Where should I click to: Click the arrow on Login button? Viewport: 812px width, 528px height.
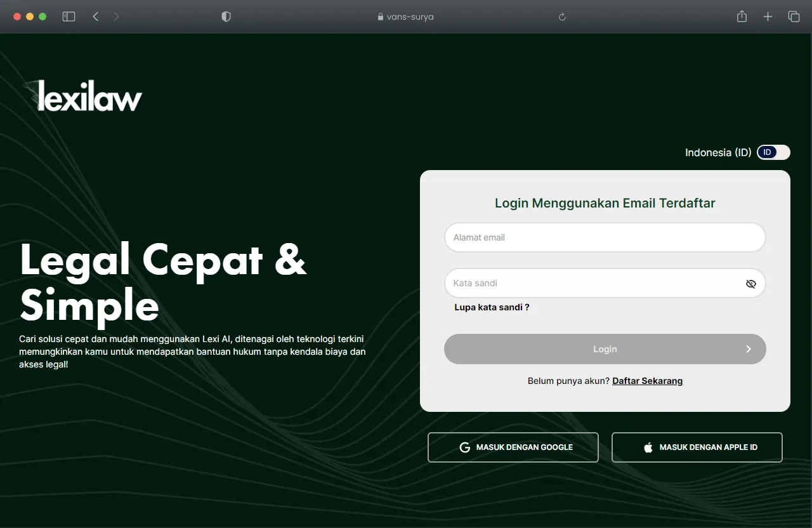coord(749,349)
